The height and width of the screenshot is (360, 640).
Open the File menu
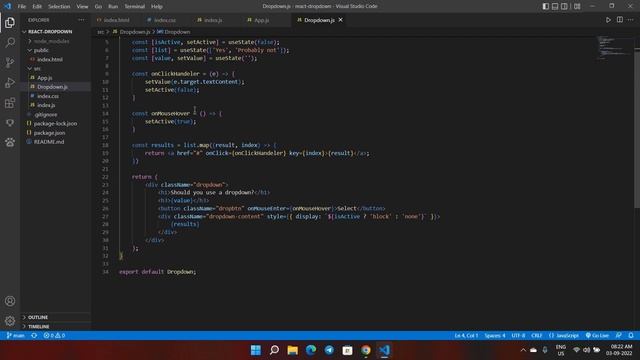(x=22, y=7)
